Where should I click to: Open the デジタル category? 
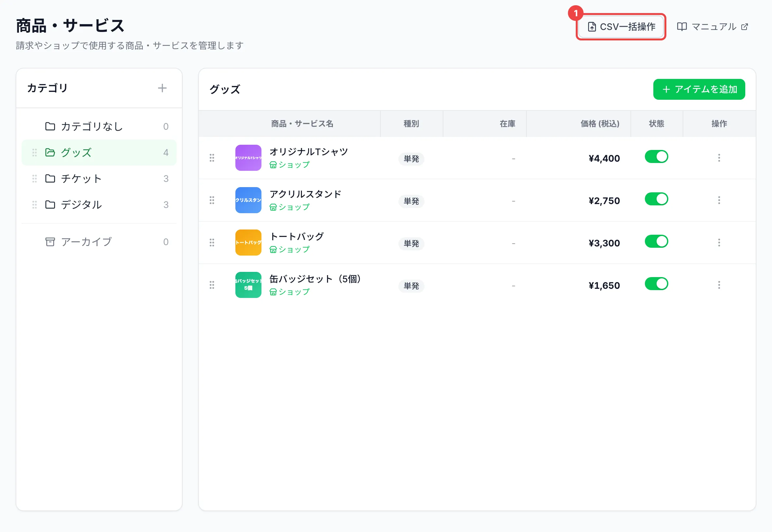coord(99,204)
